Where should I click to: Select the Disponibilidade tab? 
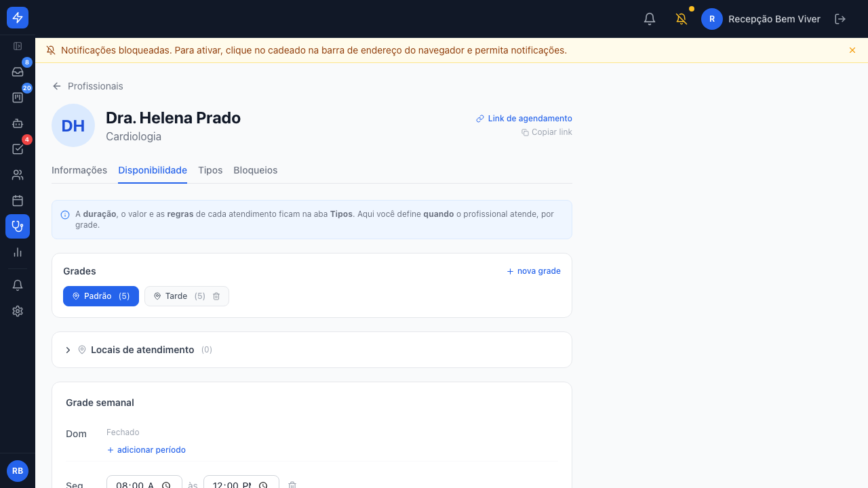click(x=153, y=170)
